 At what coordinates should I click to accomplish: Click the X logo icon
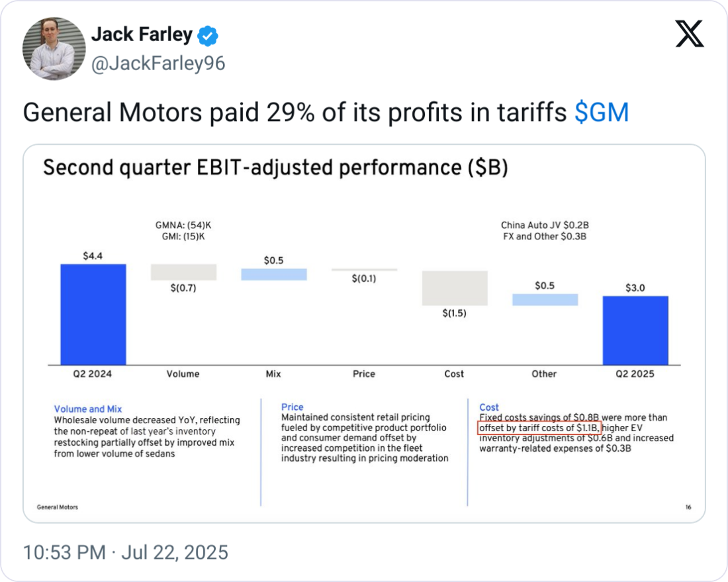point(690,34)
